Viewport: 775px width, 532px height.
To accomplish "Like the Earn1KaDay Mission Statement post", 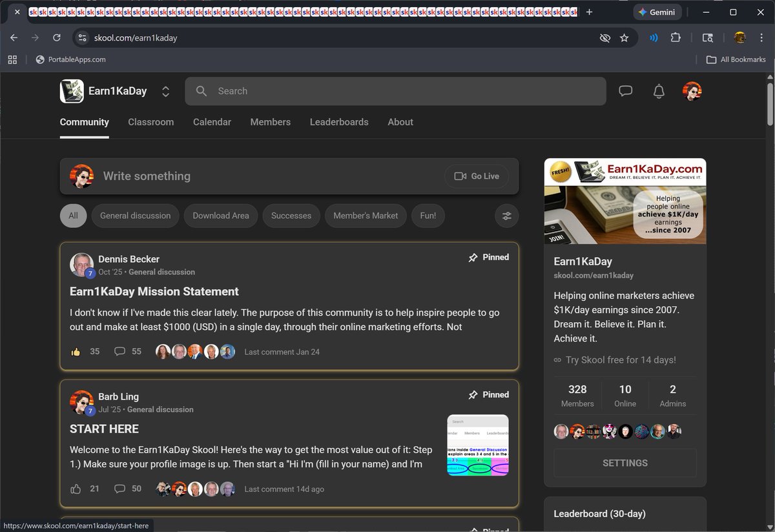I will pos(76,352).
